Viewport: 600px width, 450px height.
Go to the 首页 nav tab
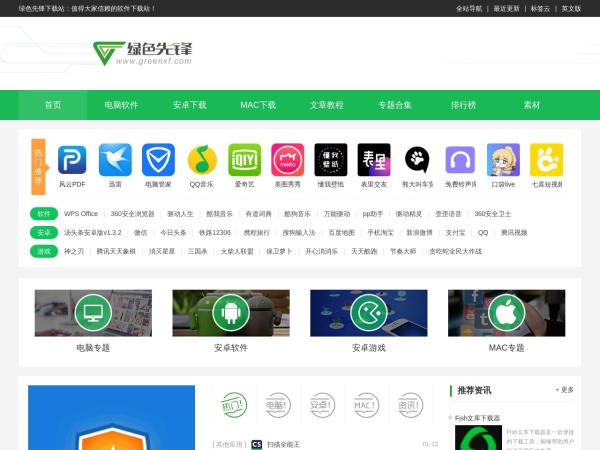(53, 105)
